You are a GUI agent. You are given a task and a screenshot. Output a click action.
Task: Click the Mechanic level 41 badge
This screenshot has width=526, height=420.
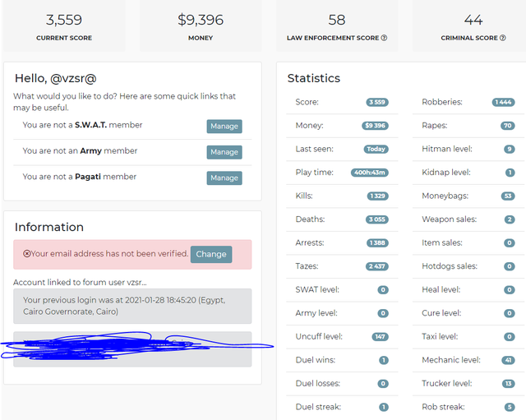pyautogui.click(x=508, y=360)
